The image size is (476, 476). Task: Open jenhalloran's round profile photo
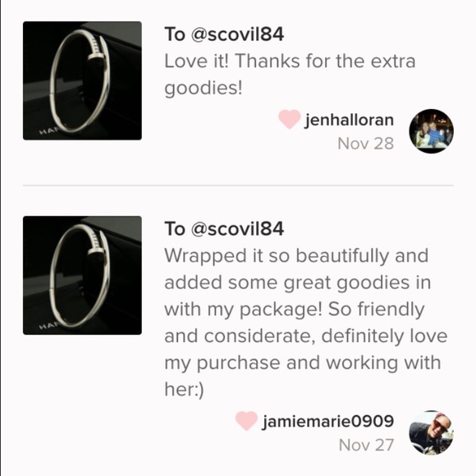(432, 131)
